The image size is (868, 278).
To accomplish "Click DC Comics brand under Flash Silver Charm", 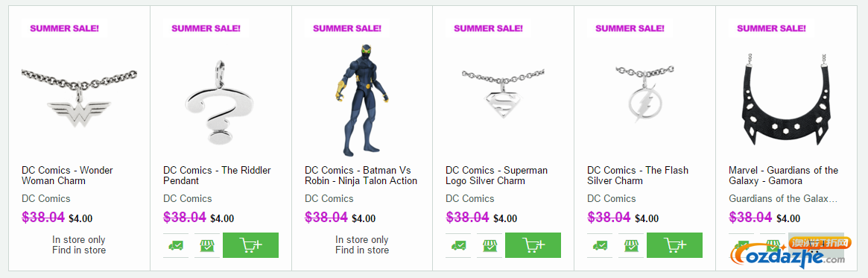I will (612, 198).
